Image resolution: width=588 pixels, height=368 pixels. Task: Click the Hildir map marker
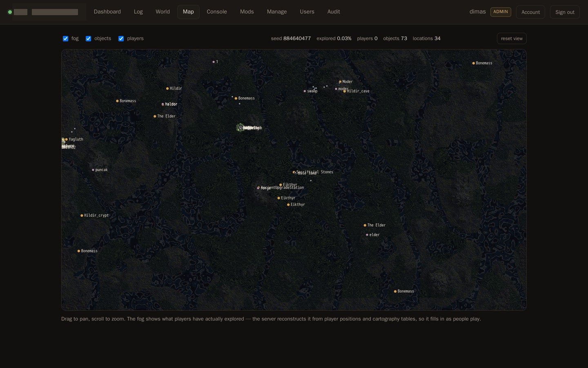pyautogui.click(x=167, y=88)
